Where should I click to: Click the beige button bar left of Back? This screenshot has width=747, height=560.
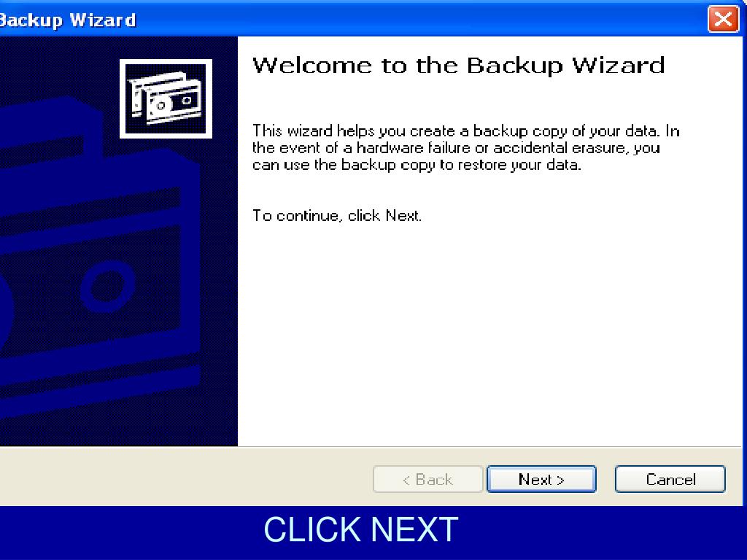point(186,477)
